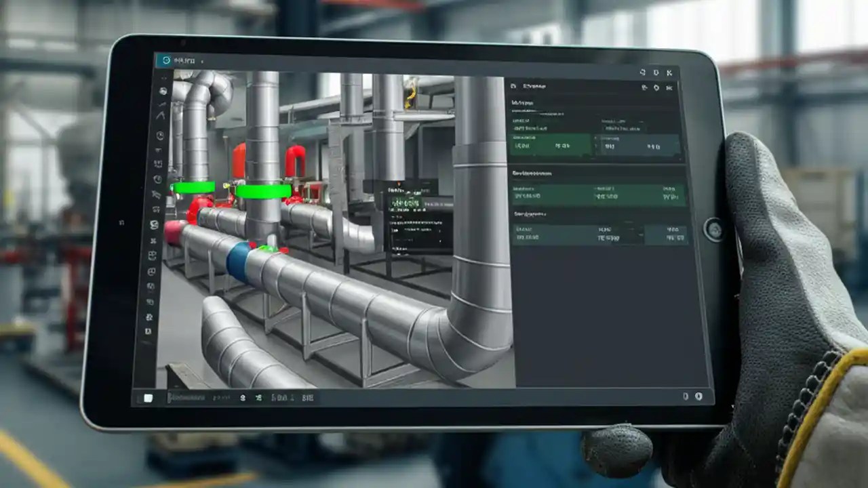This screenshot has width=868, height=488.
Task: Open the settings gear in the right panel header
Action: coord(655,86)
